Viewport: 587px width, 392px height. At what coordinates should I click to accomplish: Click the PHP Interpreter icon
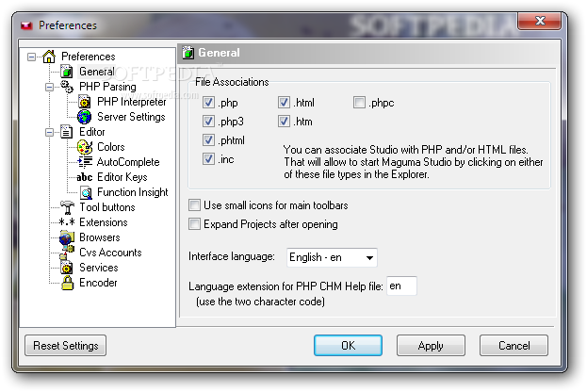(85, 102)
